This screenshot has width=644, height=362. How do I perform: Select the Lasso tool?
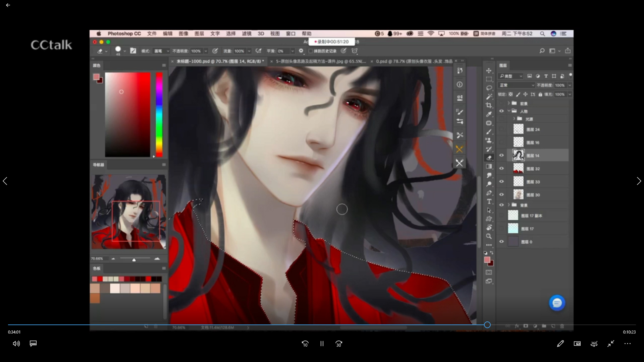[489, 88]
